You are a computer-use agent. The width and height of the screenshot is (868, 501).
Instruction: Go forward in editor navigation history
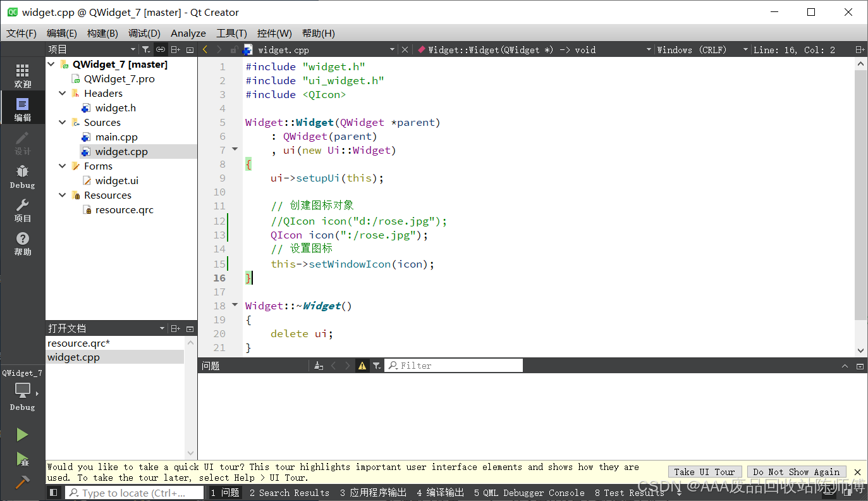pos(219,49)
